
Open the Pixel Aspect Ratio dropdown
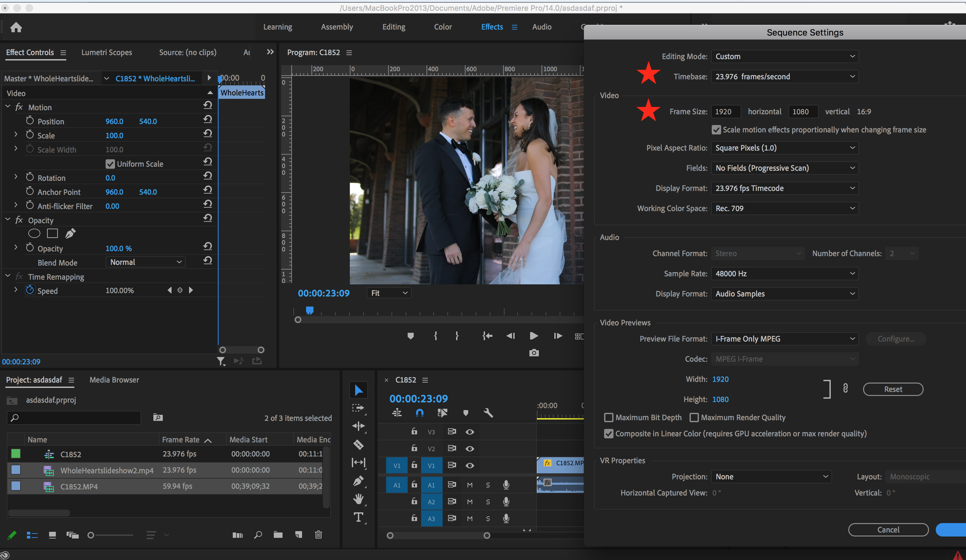click(784, 148)
